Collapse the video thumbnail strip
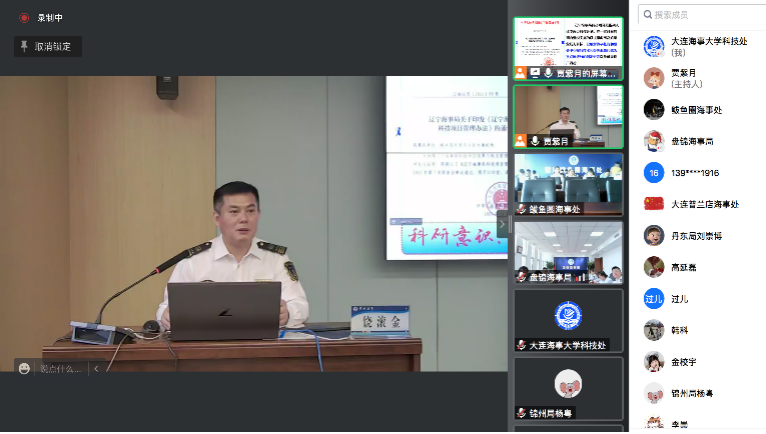The width and height of the screenshot is (766, 434). pyautogui.click(x=508, y=224)
